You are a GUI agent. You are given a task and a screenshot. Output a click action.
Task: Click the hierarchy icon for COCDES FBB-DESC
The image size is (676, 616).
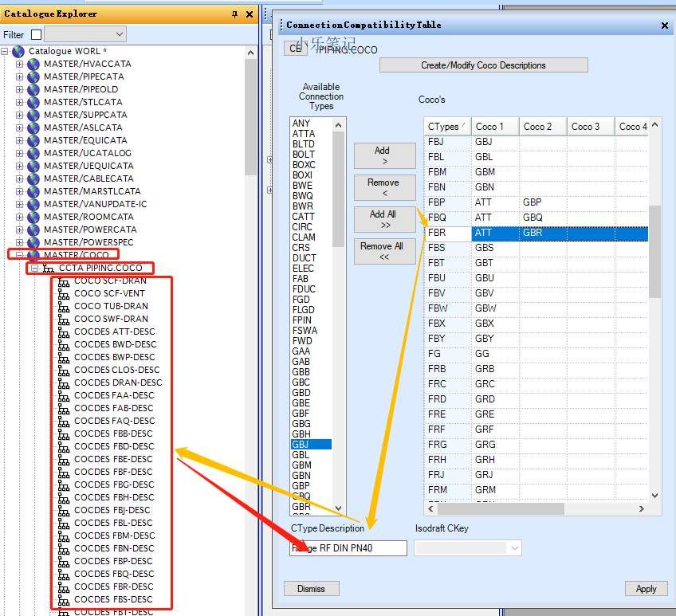[64, 434]
